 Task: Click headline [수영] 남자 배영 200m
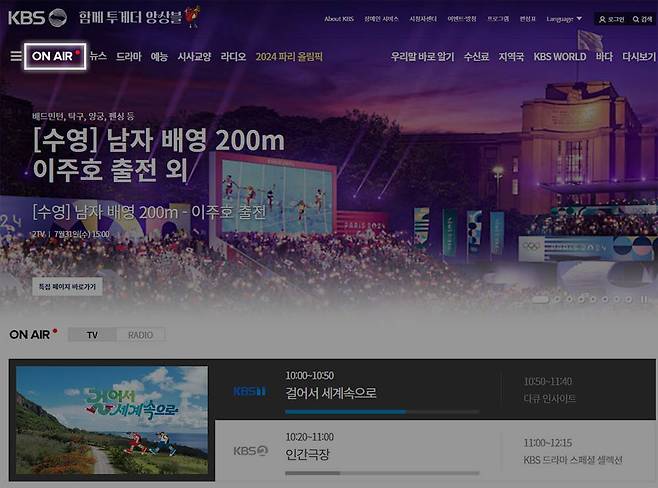[x=159, y=140]
